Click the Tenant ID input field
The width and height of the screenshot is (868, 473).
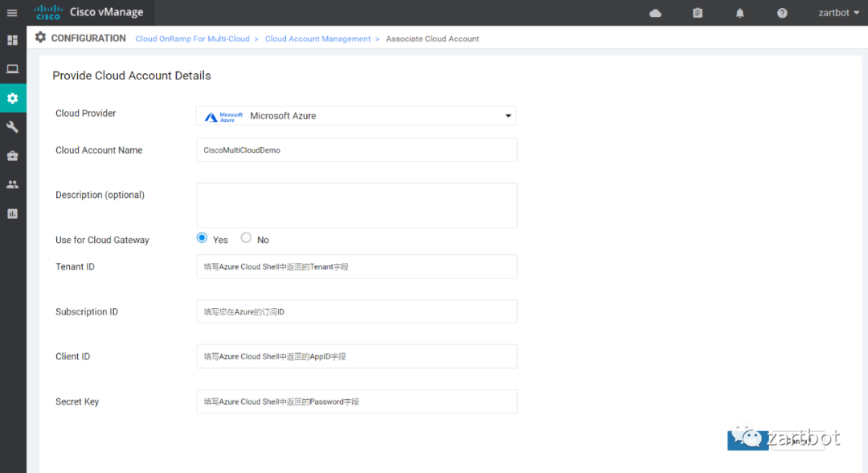point(357,267)
